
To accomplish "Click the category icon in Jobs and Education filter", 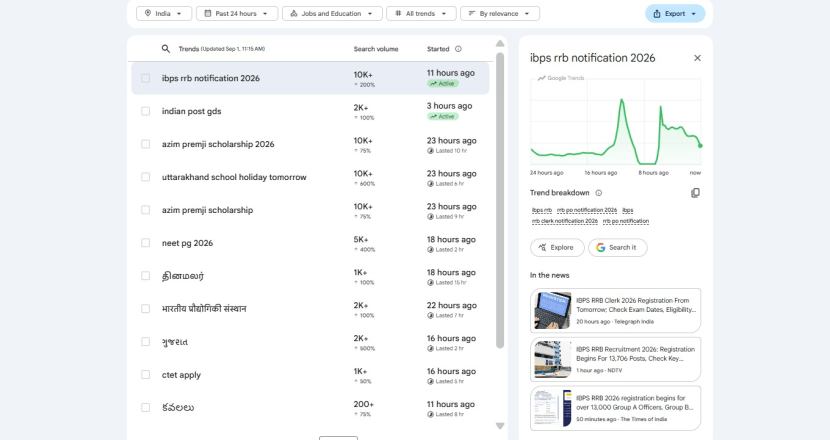I will point(294,13).
